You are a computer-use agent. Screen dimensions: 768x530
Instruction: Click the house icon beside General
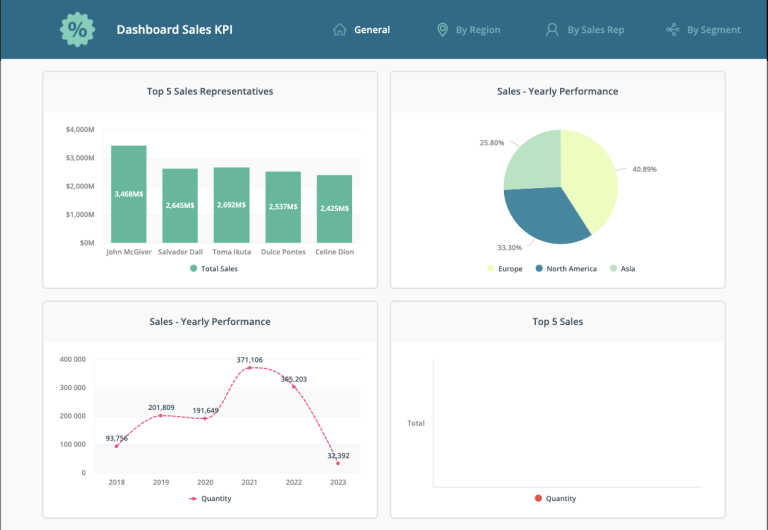[340, 30]
